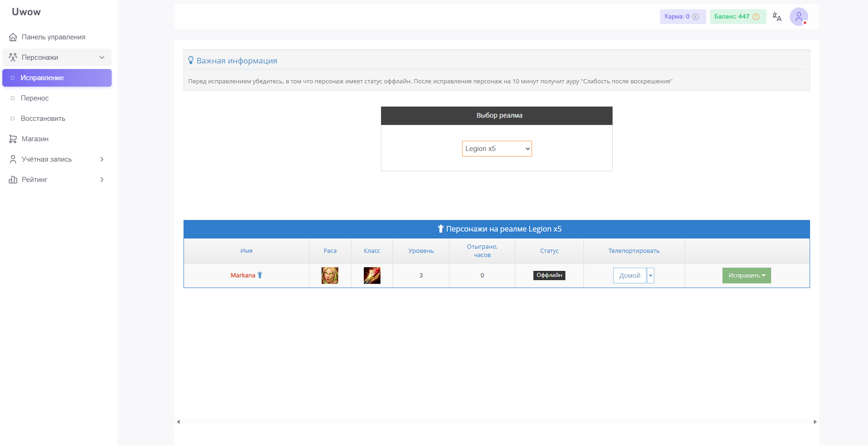868x445 pixels.
Task: Select the Перенос submenu item
Action: coord(35,98)
